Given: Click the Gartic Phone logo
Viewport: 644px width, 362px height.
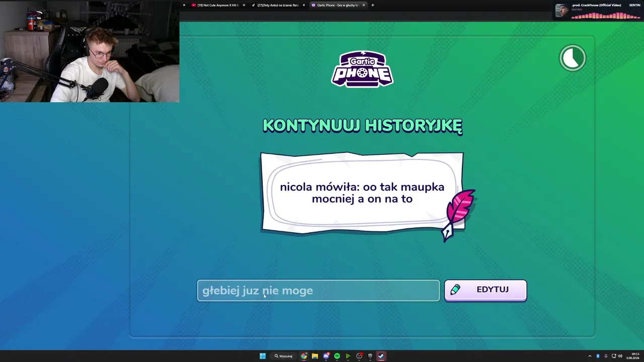Looking at the screenshot, I should pyautogui.click(x=362, y=69).
